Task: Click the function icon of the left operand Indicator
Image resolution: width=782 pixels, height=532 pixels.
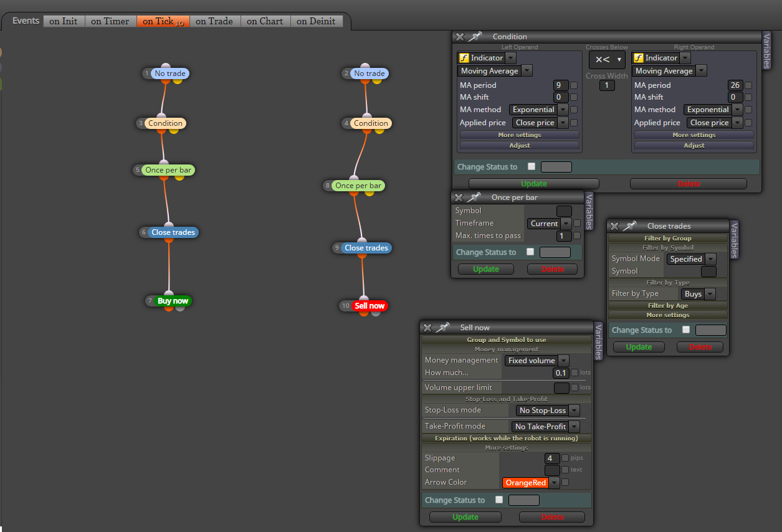Action: coord(464,58)
